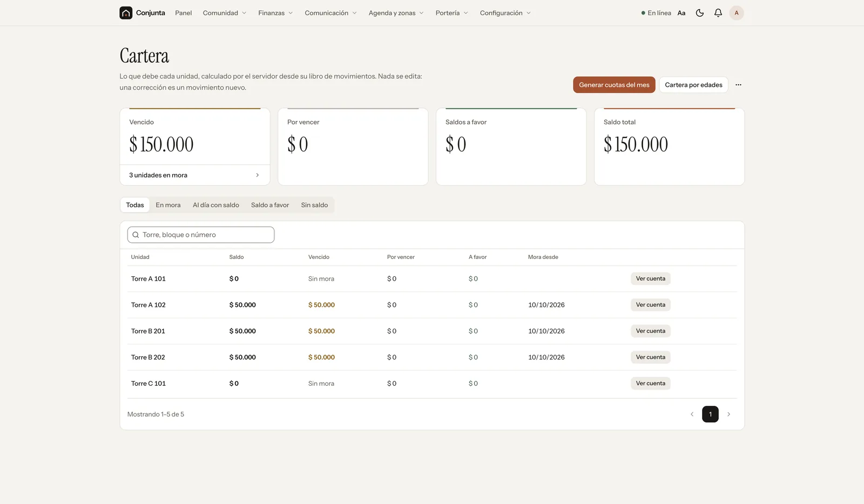Expand the Configuración dropdown menu

[x=505, y=13]
